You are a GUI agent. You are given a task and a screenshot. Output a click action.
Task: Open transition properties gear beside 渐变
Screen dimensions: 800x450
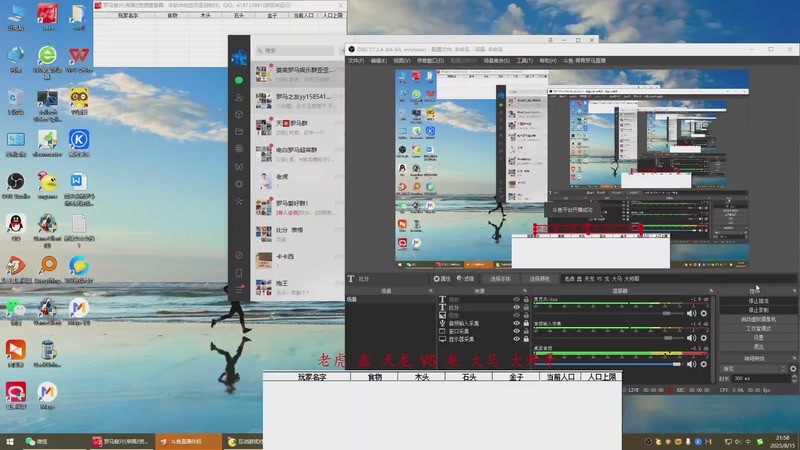tap(793, 368)
